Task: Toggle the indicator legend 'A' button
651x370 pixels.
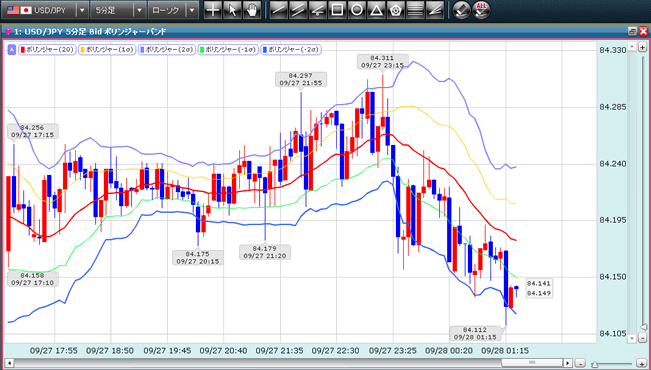Action: (12, 50)
